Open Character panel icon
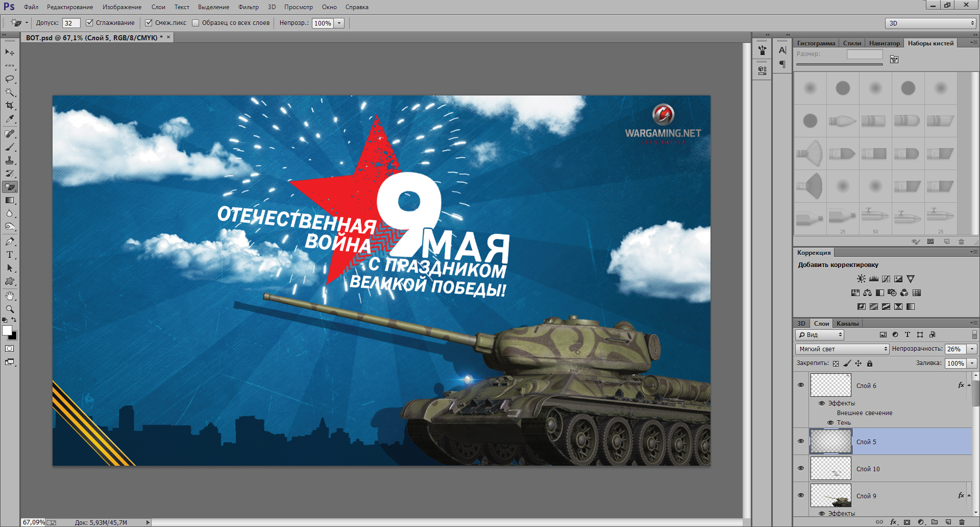This screenshot has height=527, width=980. 782,50
